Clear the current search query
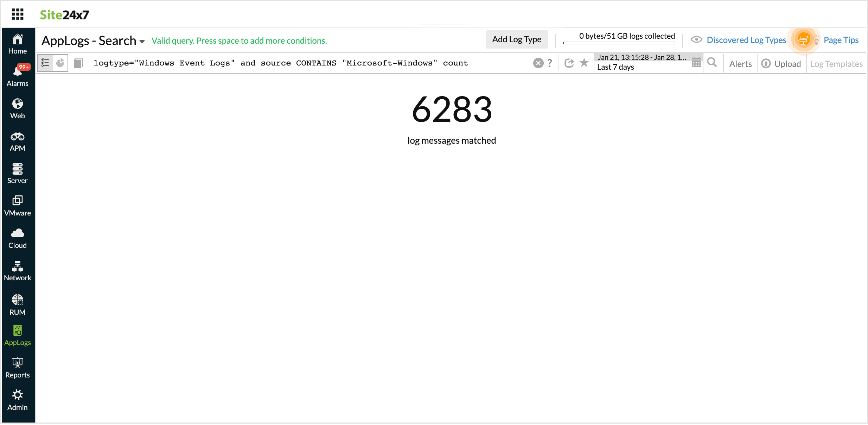Screen dimensions: 868x425 (x=538, y=63)
